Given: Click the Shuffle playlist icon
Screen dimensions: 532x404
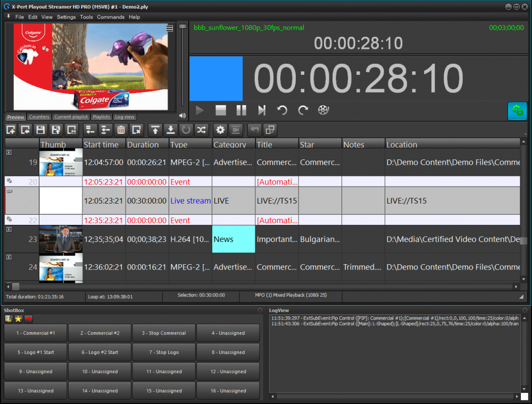Looking at the screenshot, I should click(x=202, y=129).
